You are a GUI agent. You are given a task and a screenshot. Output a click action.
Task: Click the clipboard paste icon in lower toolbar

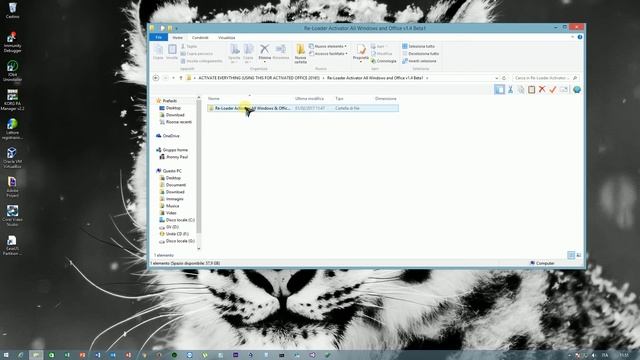pos(531,90)
